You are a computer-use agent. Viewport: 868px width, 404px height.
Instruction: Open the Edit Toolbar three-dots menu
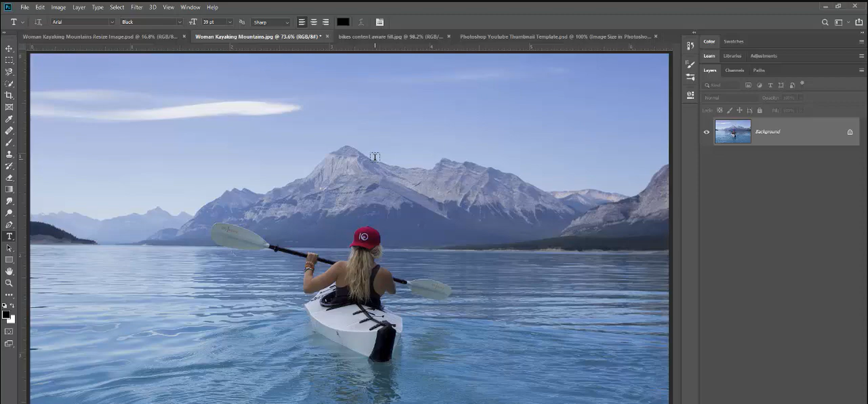[x=9, y=295]
